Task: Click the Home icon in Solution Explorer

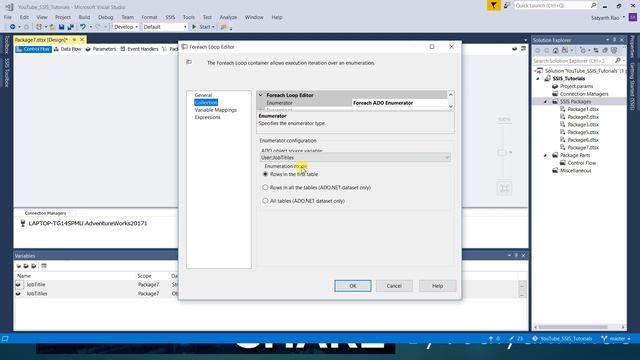Action: point(556,51)
